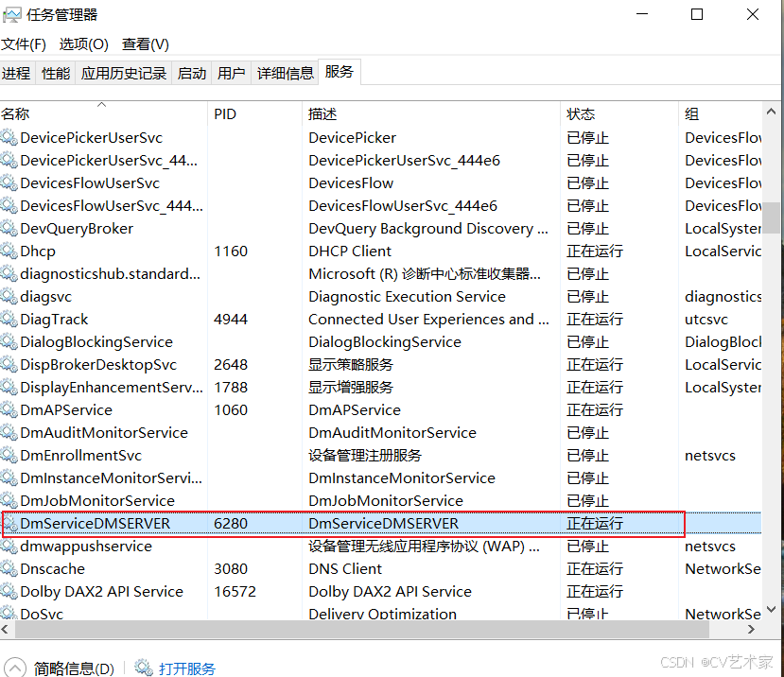Click the gear icon beside DiagTrack

click(9, 319)
